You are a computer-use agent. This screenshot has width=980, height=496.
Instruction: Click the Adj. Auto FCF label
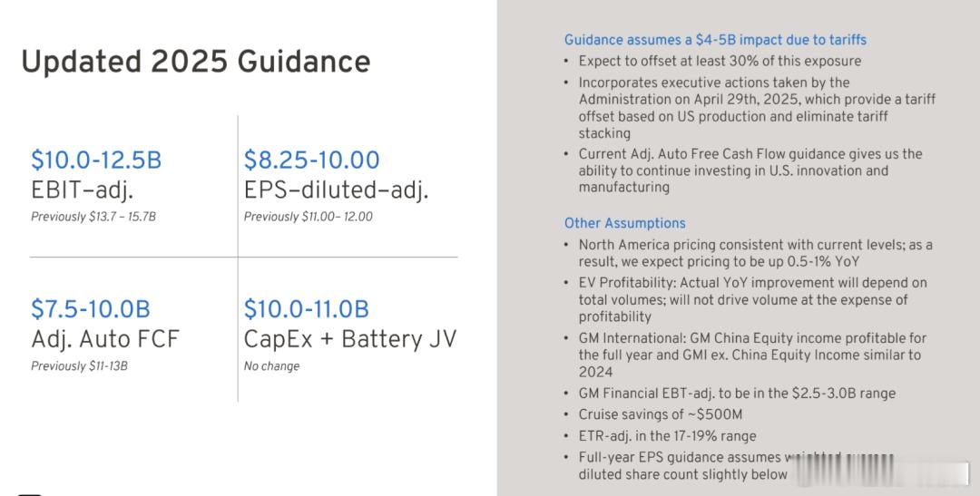[x=105, y=338]
